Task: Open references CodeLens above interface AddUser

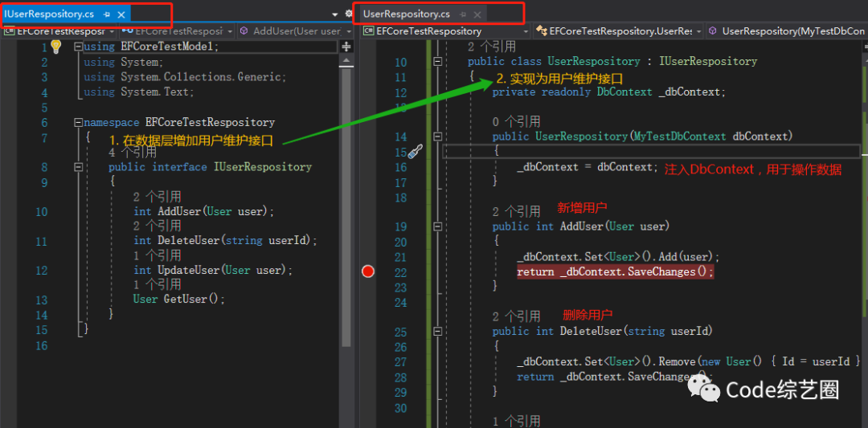Action: (x=158, y=197)
